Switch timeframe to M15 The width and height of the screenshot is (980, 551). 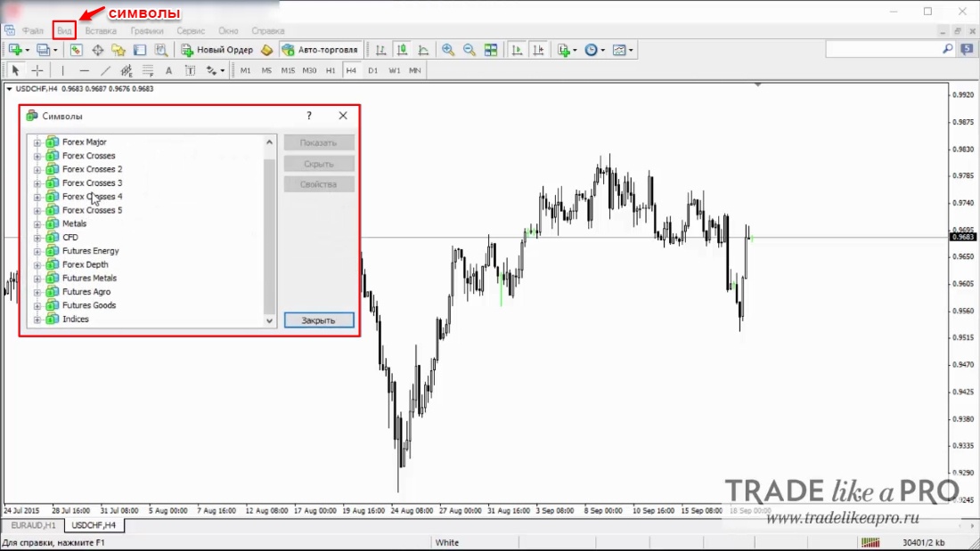tap(288, 70)
